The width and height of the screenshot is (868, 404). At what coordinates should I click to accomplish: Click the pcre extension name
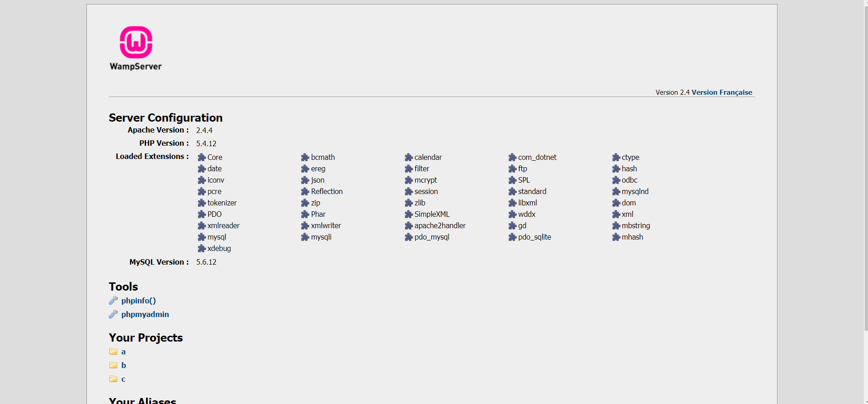pyautogui.click(x=214, y=192)
